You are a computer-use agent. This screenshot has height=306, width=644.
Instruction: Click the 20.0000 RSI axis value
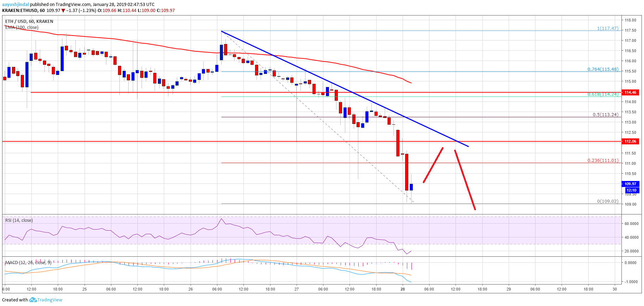(x=631, y=251)
